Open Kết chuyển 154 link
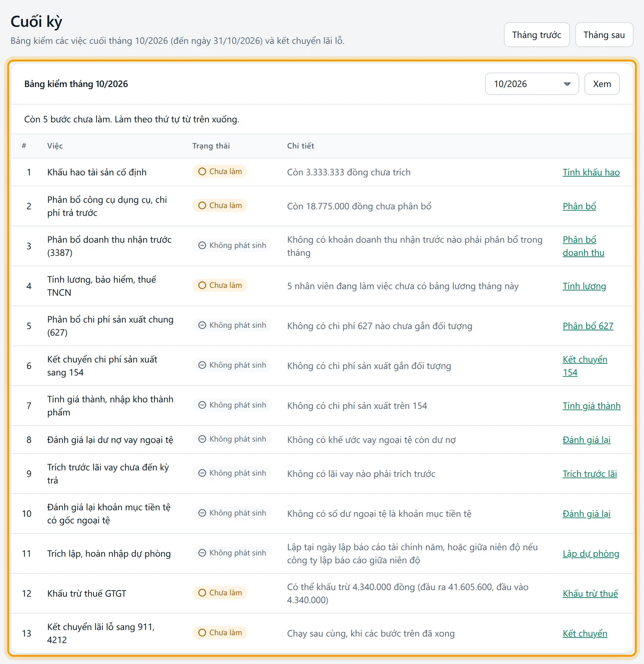Image resolution: width=644 pixels, height=664 pixels. (585, 366)
